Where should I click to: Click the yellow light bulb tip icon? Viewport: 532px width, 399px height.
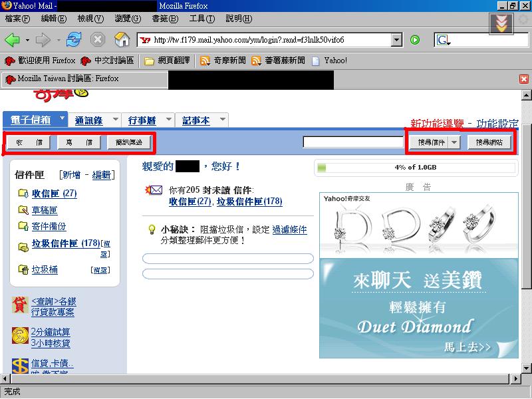(x=152, y=229)
